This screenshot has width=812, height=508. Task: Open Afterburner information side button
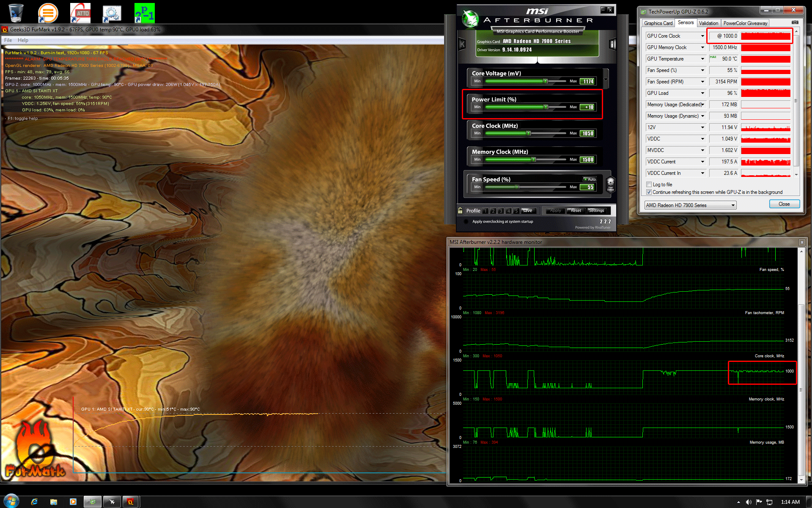point(612,44)
